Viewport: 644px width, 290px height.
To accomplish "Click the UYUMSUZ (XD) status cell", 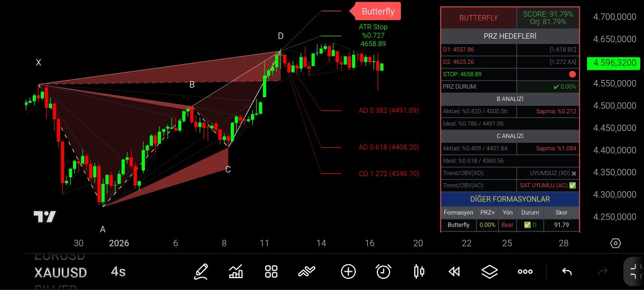I will 547,173.
